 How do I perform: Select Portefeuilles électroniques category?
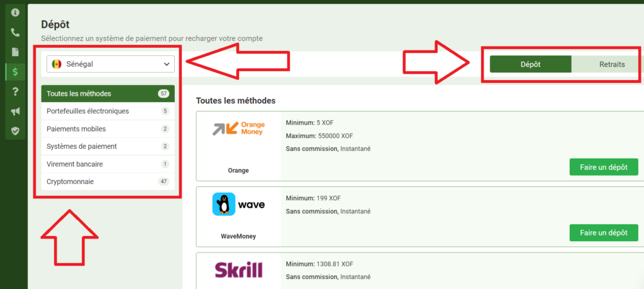click(108, 111)
